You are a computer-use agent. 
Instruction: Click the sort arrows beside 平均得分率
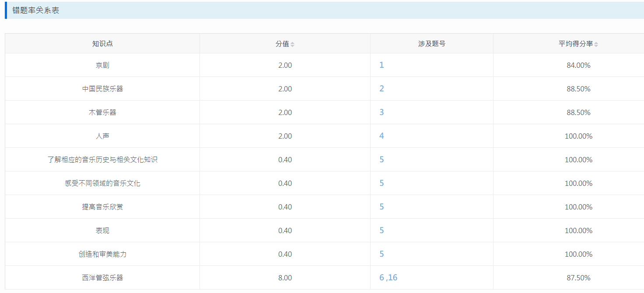(596, 44)
